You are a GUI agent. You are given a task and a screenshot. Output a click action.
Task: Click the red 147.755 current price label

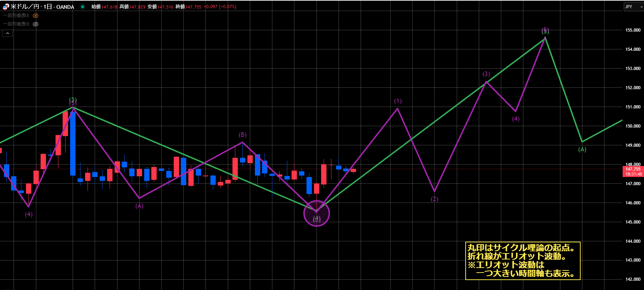pyautogui.click(x=633, y=169)
